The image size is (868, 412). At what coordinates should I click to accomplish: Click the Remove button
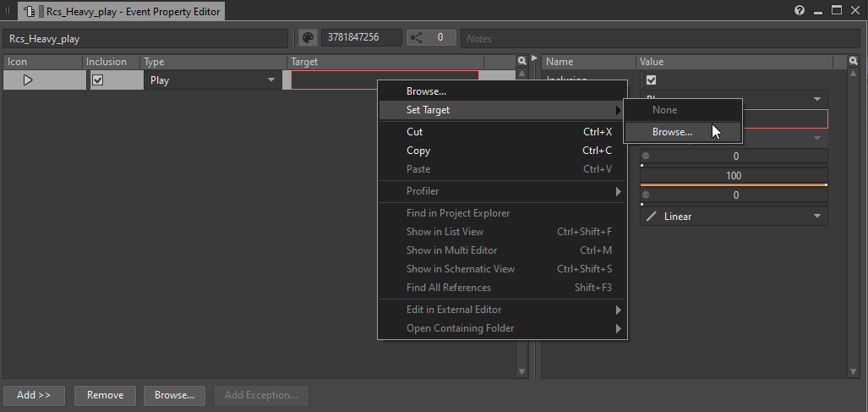click(x=106, y=395)
